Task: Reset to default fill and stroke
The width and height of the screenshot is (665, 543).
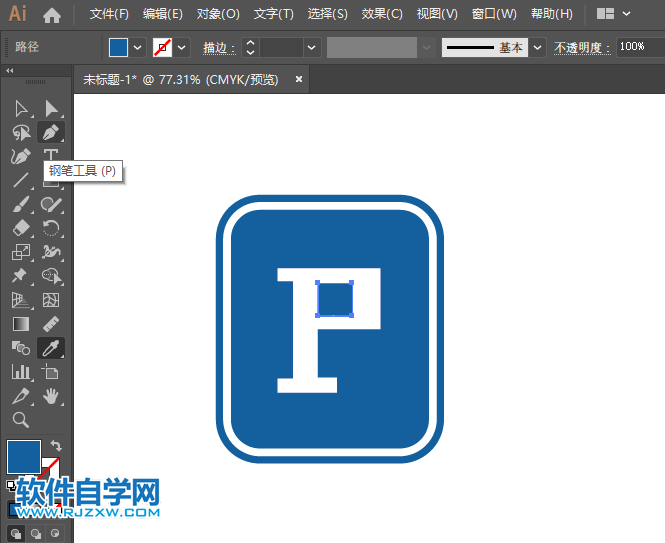Action: (x=12, y=485)
